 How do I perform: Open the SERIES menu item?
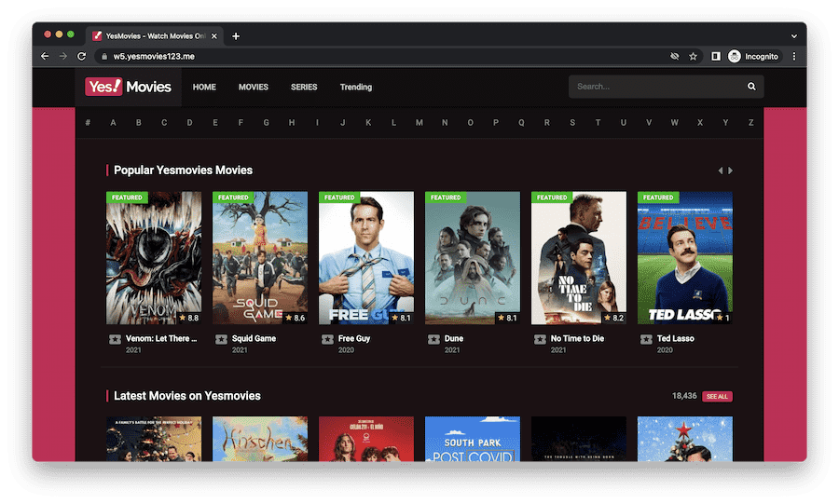click(x=304, y=87)
